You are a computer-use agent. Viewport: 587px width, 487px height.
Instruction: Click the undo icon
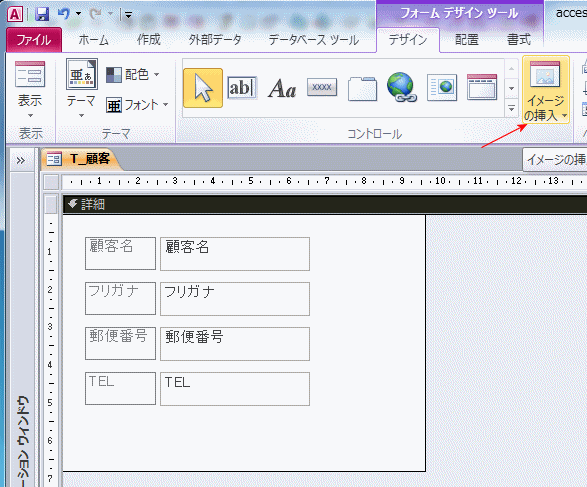pos(64,14)
